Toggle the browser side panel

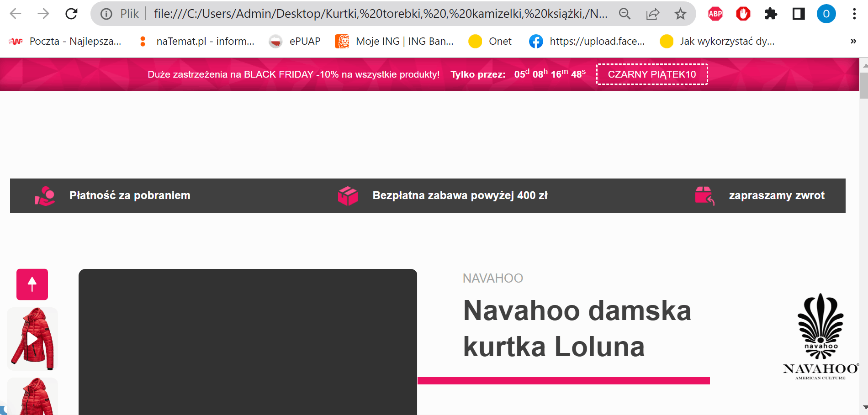(x=799, y=14)
